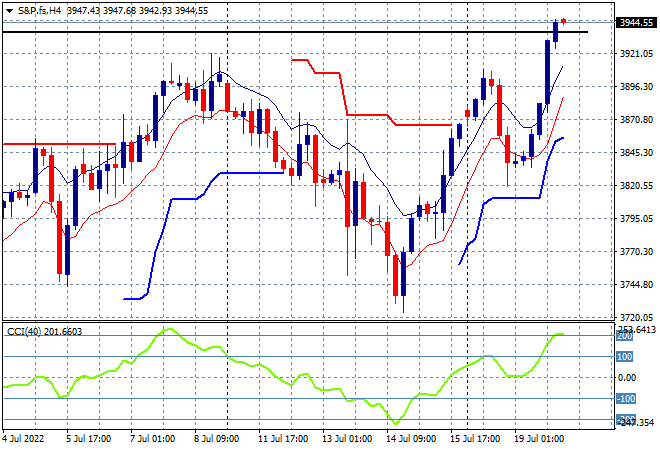Click the 3921.05 price axis label
Screen dimensions: 660x450
(x=636, y=53)
